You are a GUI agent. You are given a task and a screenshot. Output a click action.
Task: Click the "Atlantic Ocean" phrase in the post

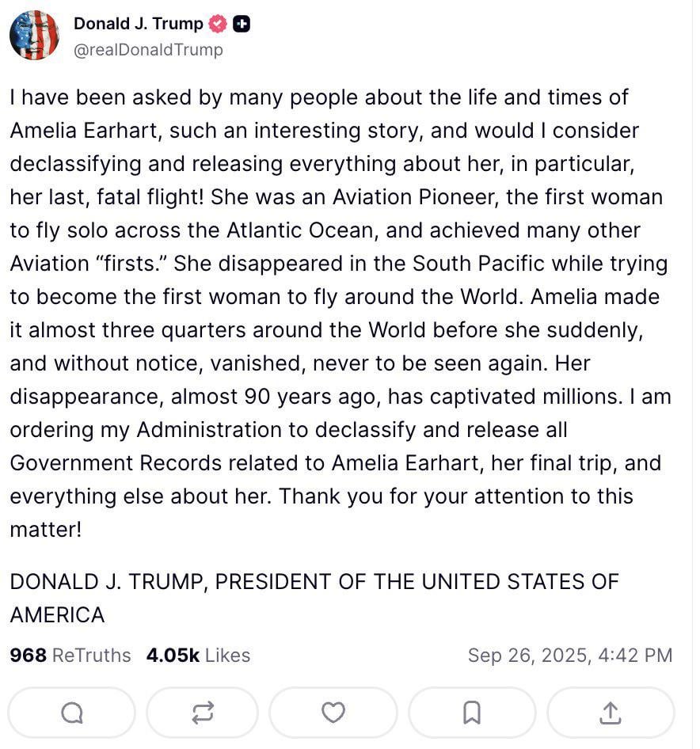pos(302,230)
